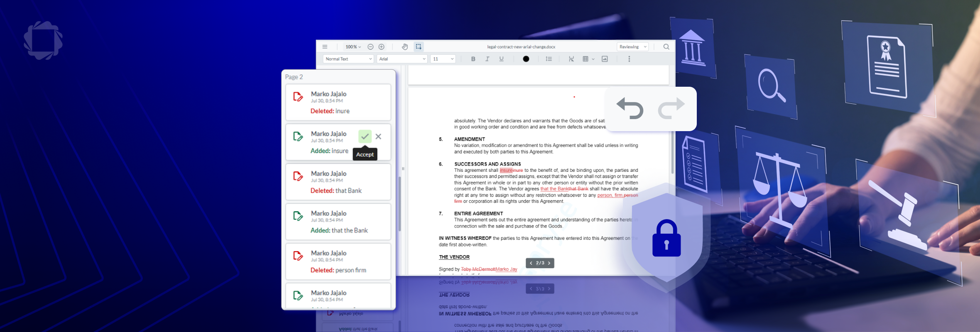980x332 pixels.
Task: Click tracked change 'that the Bank' in paragraph
Action: pos(555,189)
